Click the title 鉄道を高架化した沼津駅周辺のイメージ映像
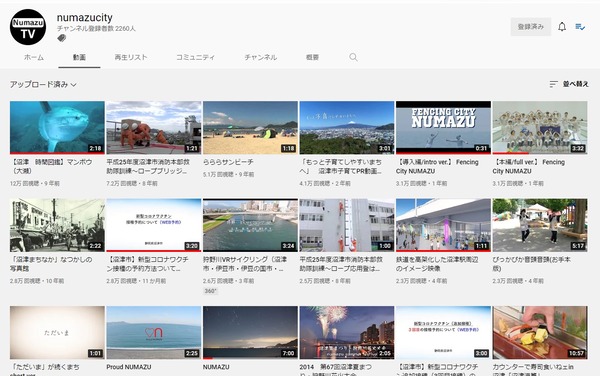 (437, 264)
